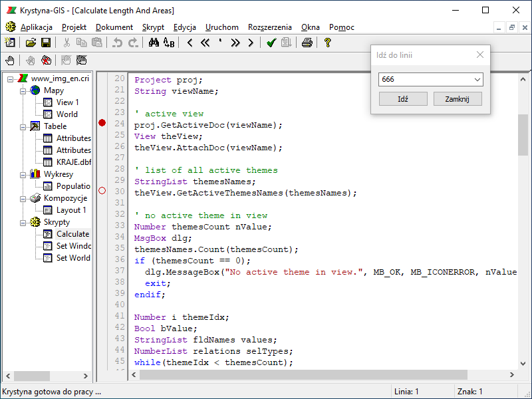The image size is (532, 399).
Task: Collapse the www_img_en.cri root node
Action: [10, 79]
